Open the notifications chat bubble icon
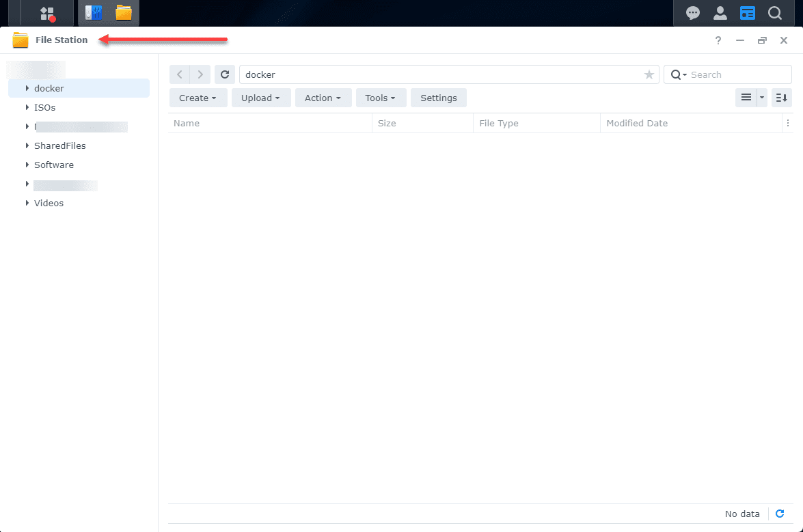Image resolution: width=803 pixels, height=532 pixels. pyautogui.click(x=692, y=13)
